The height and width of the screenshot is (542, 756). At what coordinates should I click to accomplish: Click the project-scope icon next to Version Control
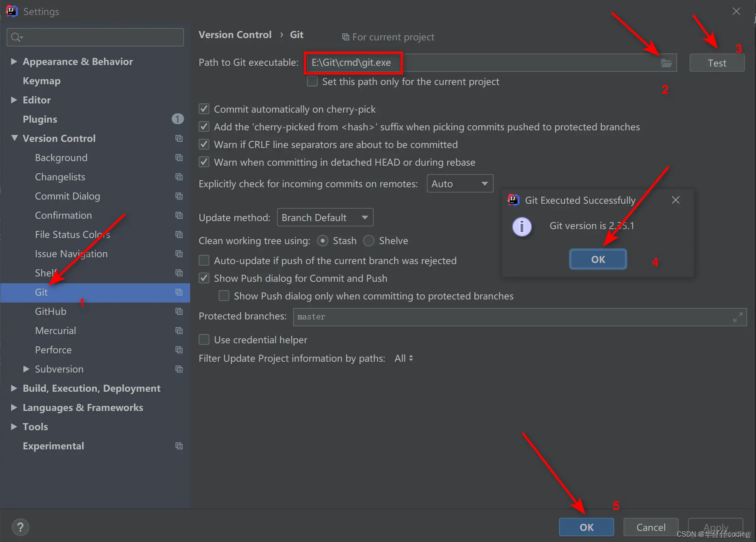click(x=179, y=138)
